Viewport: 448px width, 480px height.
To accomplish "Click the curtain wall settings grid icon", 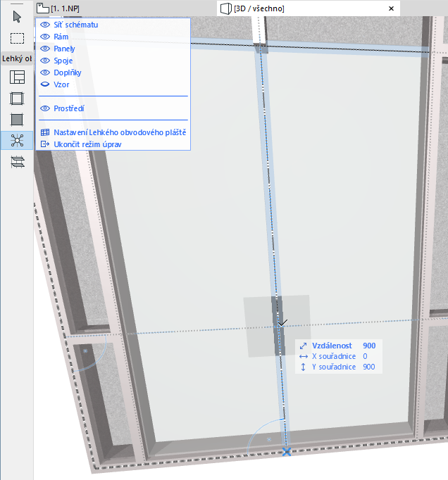I will (x=45, y=132).
